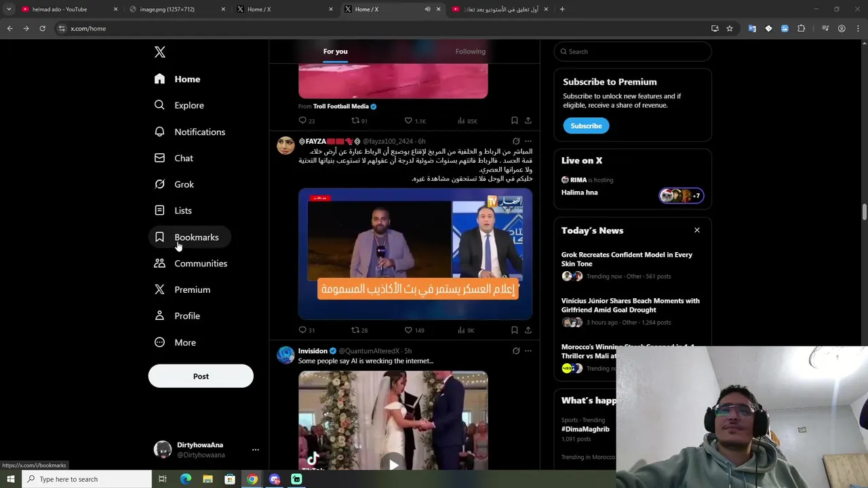Click the white Post button
This screenshot has width=868, height=488.
pos(201,376)
